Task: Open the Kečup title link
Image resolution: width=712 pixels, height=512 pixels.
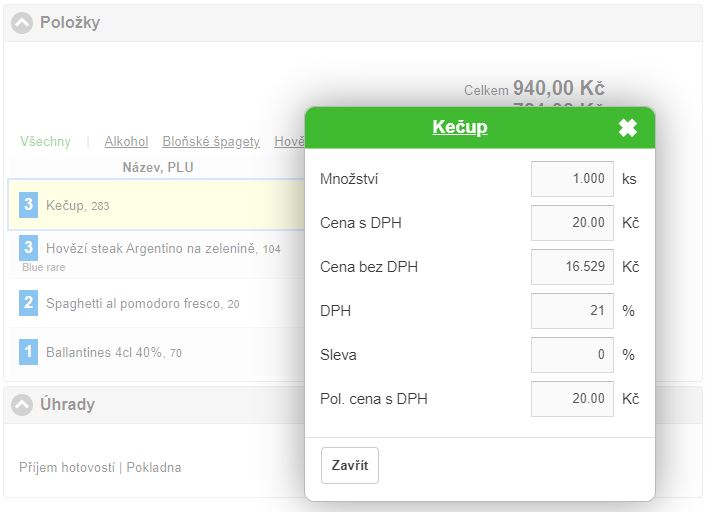Action: (460, 128)
